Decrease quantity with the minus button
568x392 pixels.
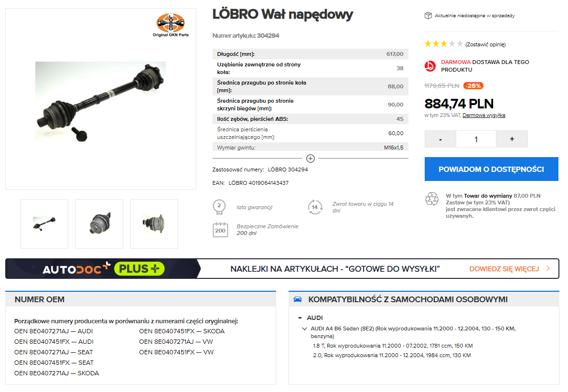click(x=440, y=139)
